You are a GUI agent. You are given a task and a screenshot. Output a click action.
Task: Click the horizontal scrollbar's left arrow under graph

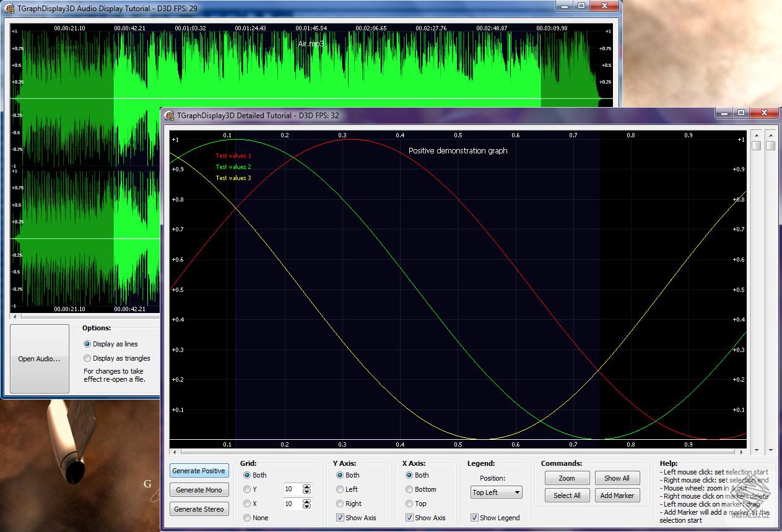pos(174,452)
